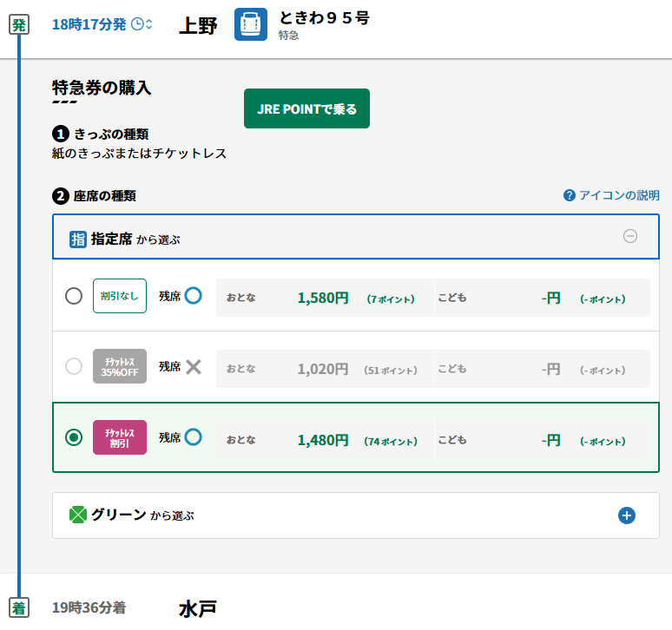Click the green clover Green car icon
The height and width of the screenshot is (630, 672).
(x=78, y=515)
